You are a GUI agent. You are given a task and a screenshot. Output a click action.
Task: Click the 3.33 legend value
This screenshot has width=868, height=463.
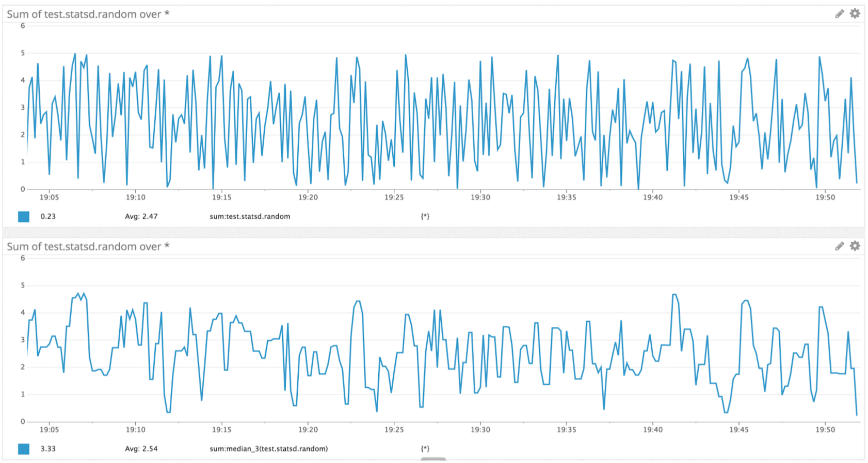[x=48, y=449]
